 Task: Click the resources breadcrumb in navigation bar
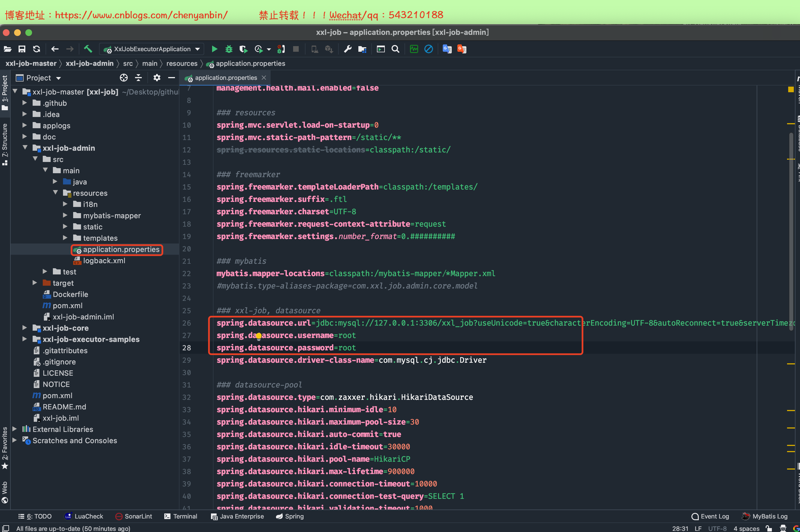click(x=182, y=64)
